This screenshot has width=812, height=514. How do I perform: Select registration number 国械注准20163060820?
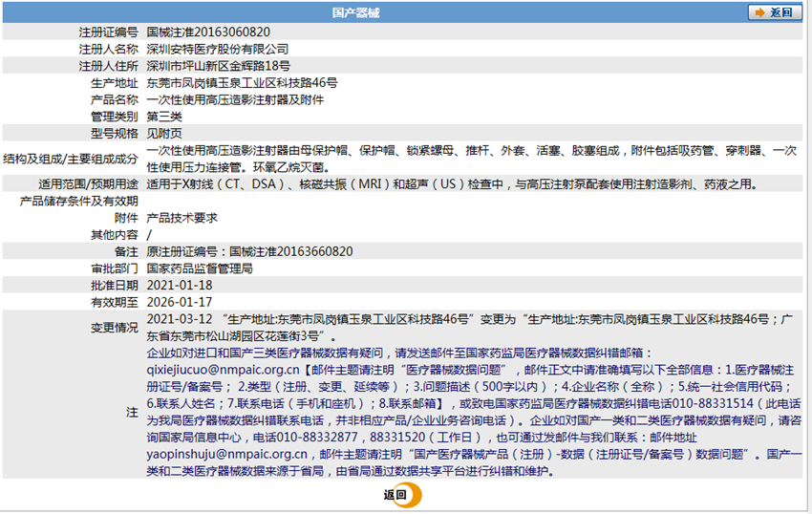point(208,32)
